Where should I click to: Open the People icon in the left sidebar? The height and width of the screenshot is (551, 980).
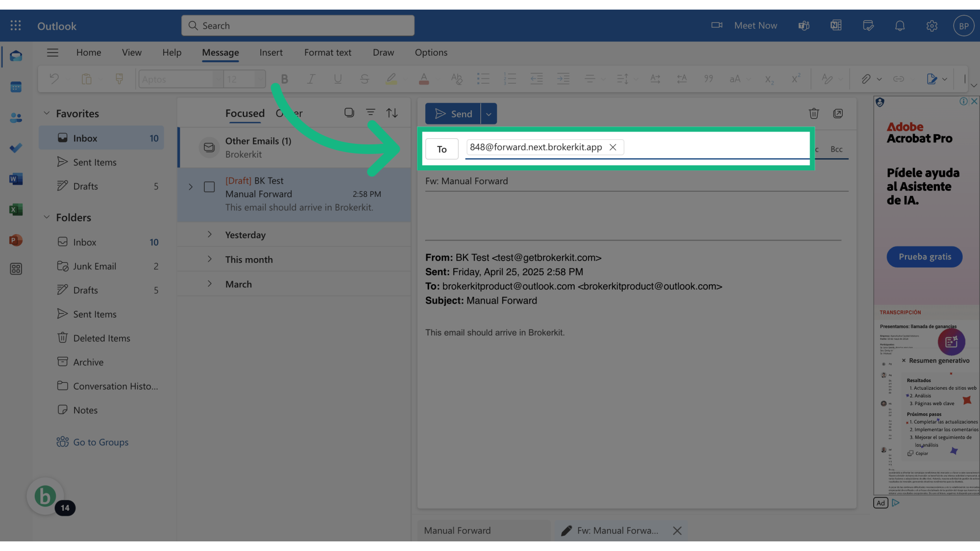click(16, 118)
